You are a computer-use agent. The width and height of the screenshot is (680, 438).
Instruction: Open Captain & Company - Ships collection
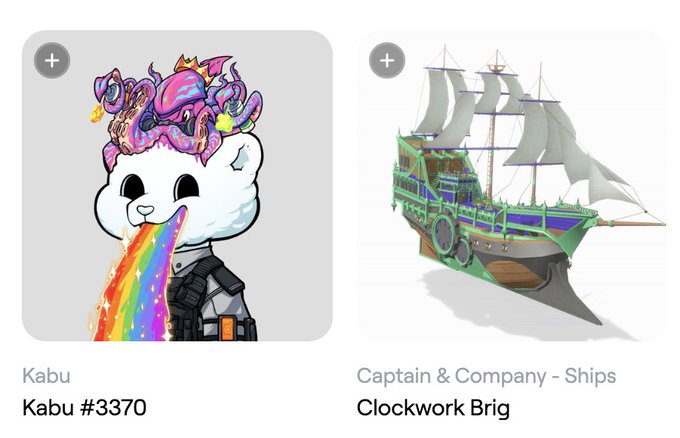click(486, 376)
